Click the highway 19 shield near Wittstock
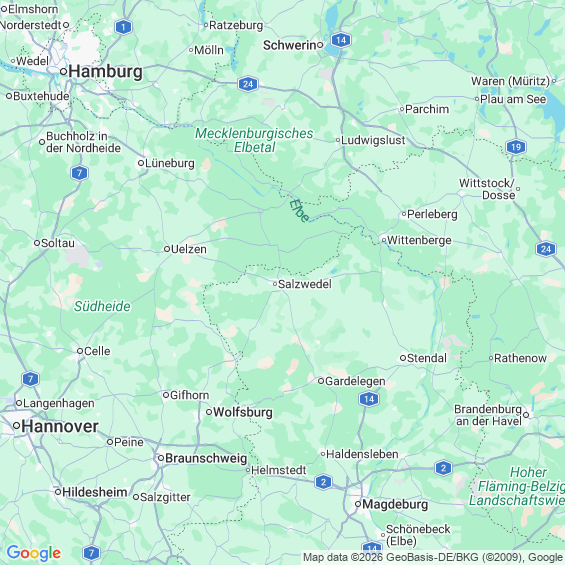 pyautogui.click(x=516, y=147)
